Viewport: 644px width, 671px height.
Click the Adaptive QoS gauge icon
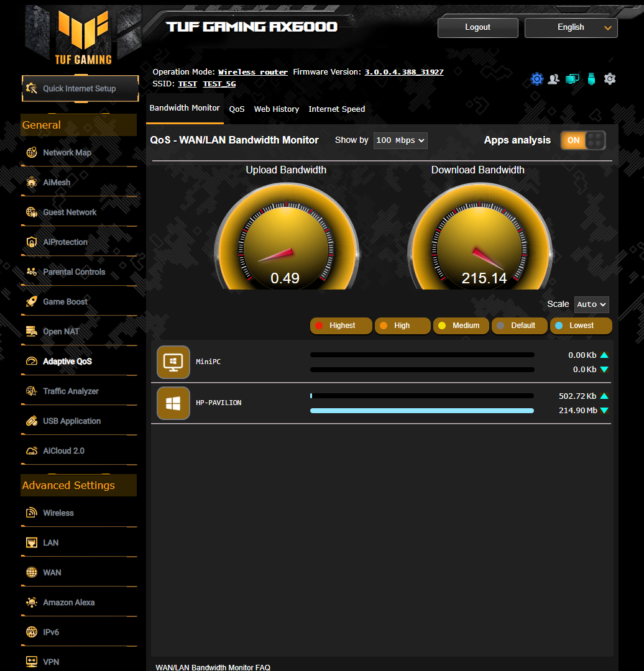point(32,361)
